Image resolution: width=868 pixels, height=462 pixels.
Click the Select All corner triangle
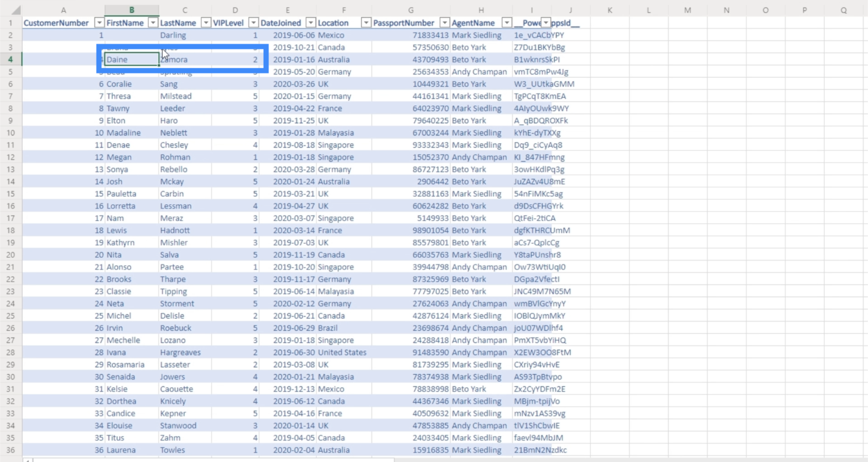click(x=16, y=10)
